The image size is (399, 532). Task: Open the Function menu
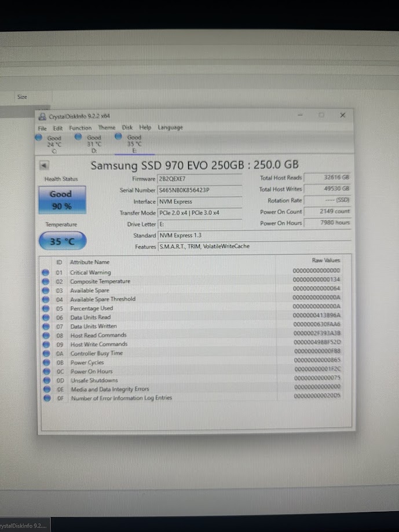pos(80,128)
